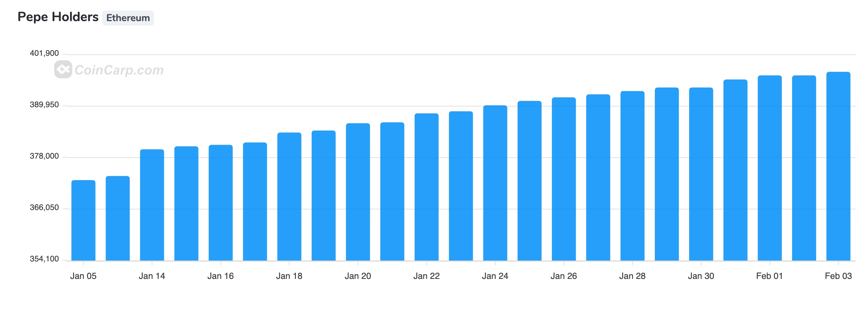Select the Feb 03 bar
This screenshot has height=311, width=868.
[838, 166]
